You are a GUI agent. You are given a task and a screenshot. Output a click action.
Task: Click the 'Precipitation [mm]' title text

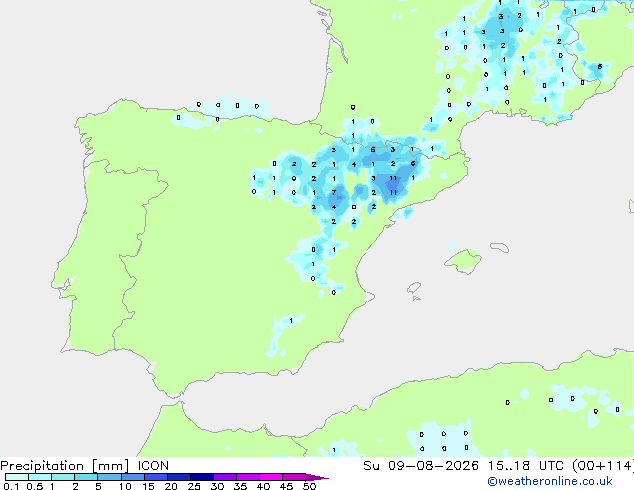pyautogui.click(x=65, y=466)
